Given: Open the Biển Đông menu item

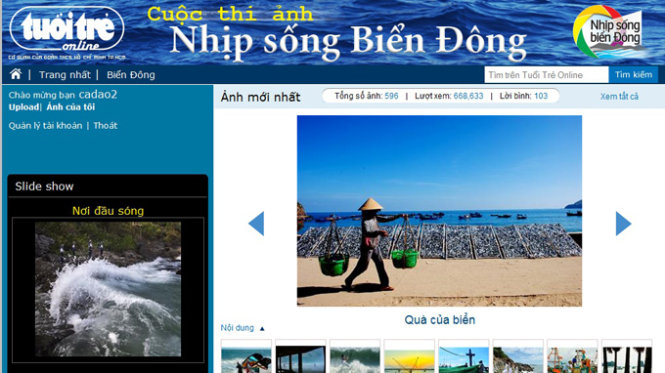Looking at the screenshot, I should click(x=131, y=75).
